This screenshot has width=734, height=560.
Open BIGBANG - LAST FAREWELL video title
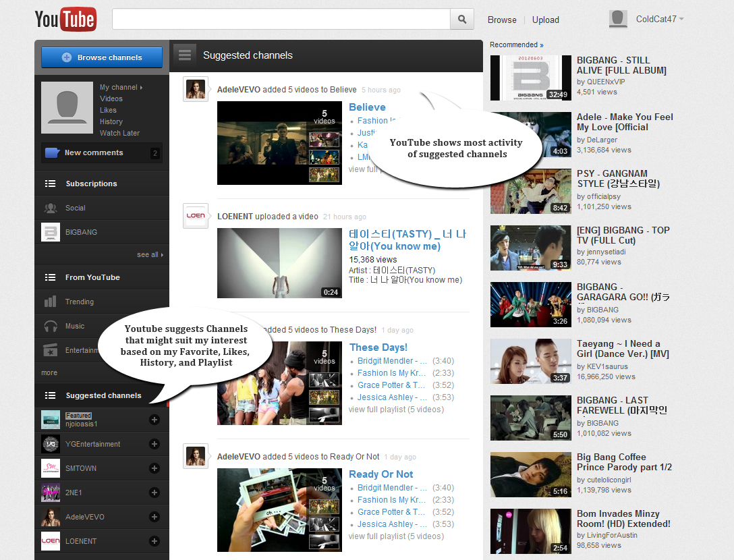click(x=621, y=405)
